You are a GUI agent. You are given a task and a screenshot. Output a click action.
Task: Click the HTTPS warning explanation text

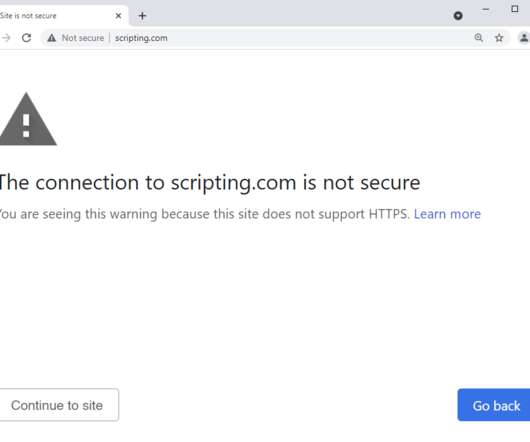204,214
